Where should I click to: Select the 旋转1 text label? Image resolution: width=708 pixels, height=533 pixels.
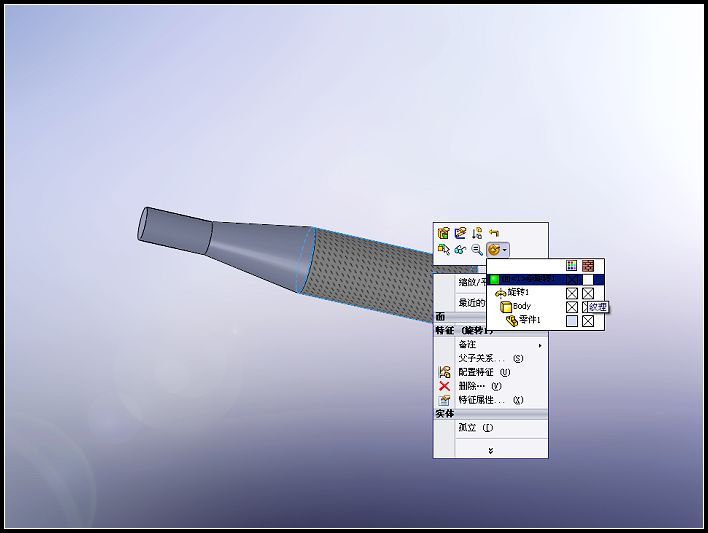(x=518, y=293)
